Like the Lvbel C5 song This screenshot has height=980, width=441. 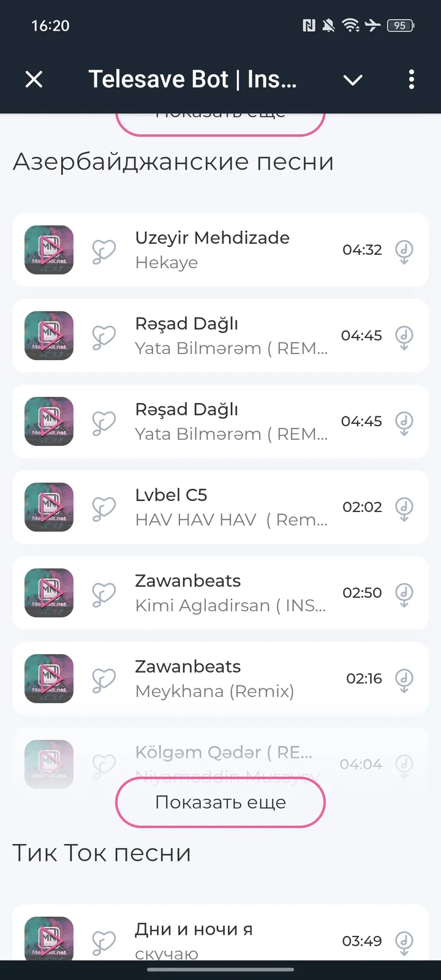[104, 508]
